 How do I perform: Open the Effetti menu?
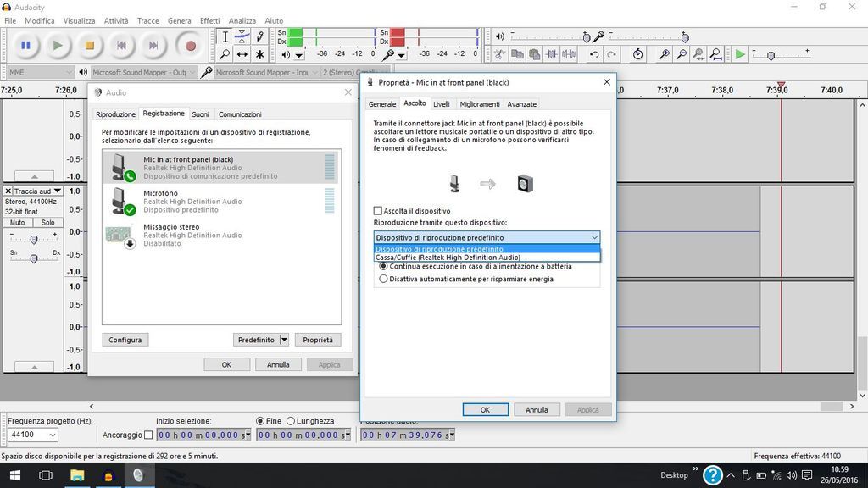(x=209, y=20)
